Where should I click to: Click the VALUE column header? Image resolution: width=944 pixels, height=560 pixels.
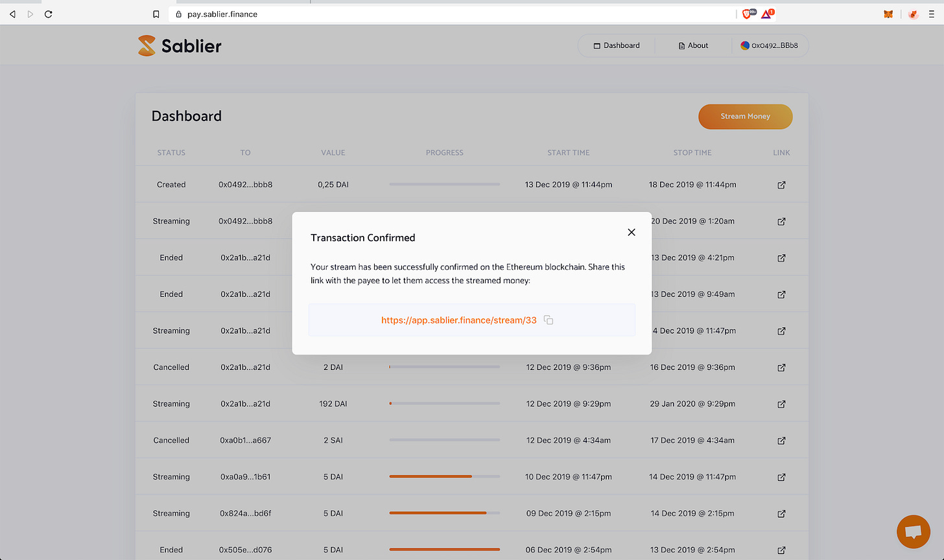tap(333, 153)
